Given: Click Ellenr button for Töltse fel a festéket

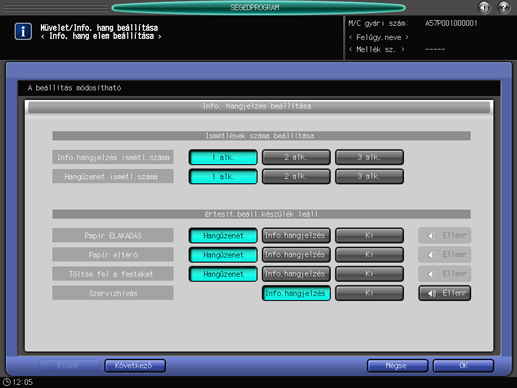Looking at the screenshot, I should coord(445,274).
